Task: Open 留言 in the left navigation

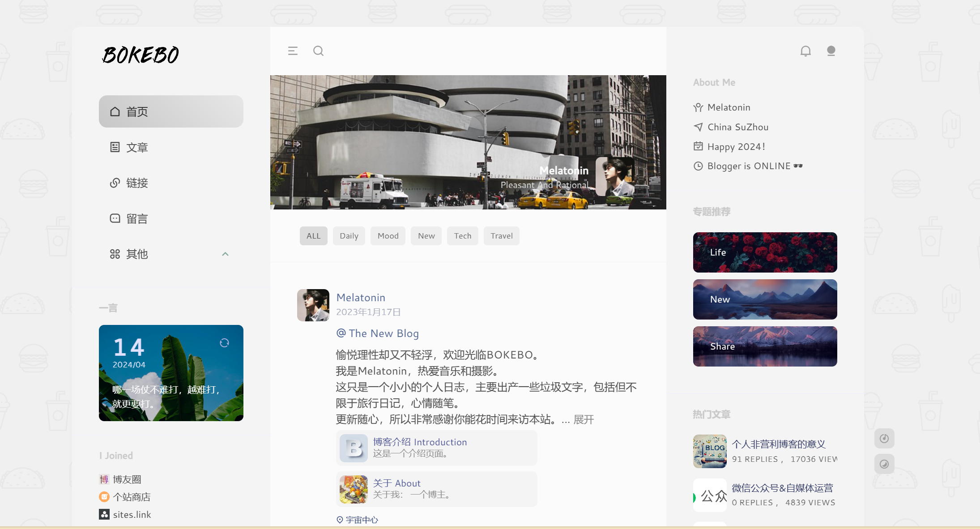Action: 136,218
